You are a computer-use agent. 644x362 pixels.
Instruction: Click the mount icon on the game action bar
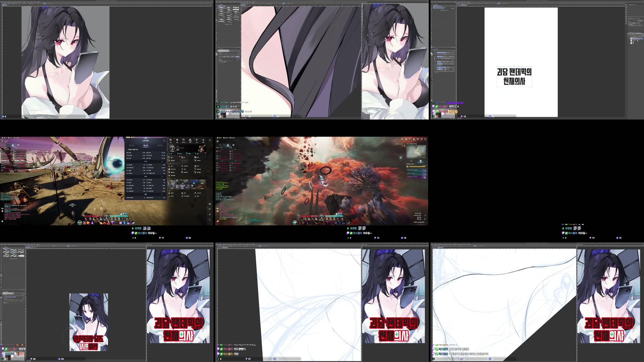[x=133, y=223]
